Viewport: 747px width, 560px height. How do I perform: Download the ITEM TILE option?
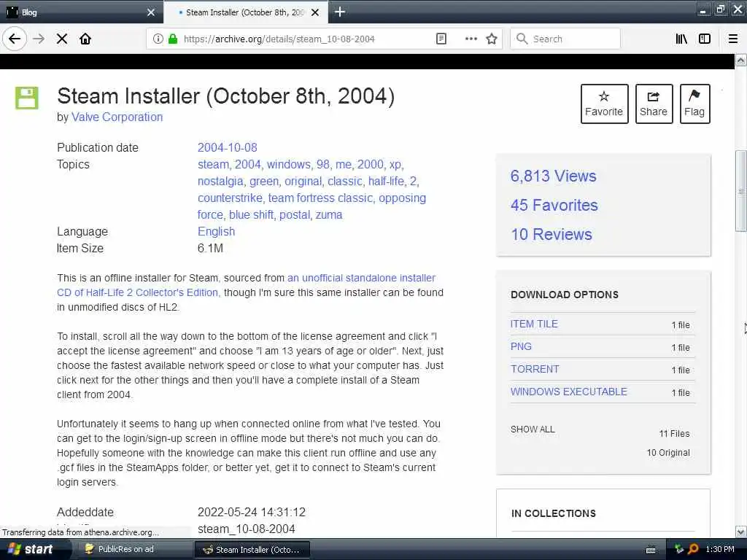click(534, 324)
